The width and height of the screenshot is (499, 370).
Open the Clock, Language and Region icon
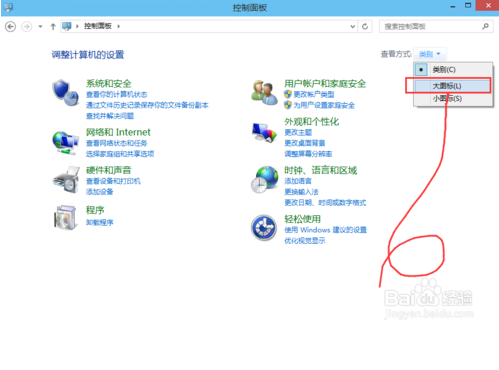point(264,180)
